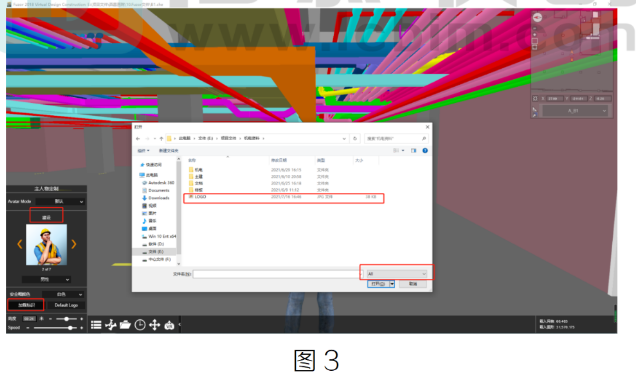The image size is (636, 384).
Task: Open the safety helmet color dropdown
Action: click(x=63, y=294)
